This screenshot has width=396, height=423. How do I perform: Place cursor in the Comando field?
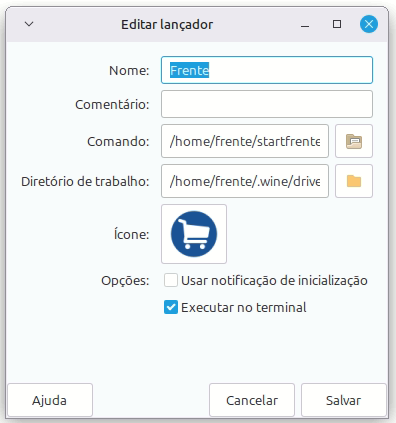tap(245, 141)
